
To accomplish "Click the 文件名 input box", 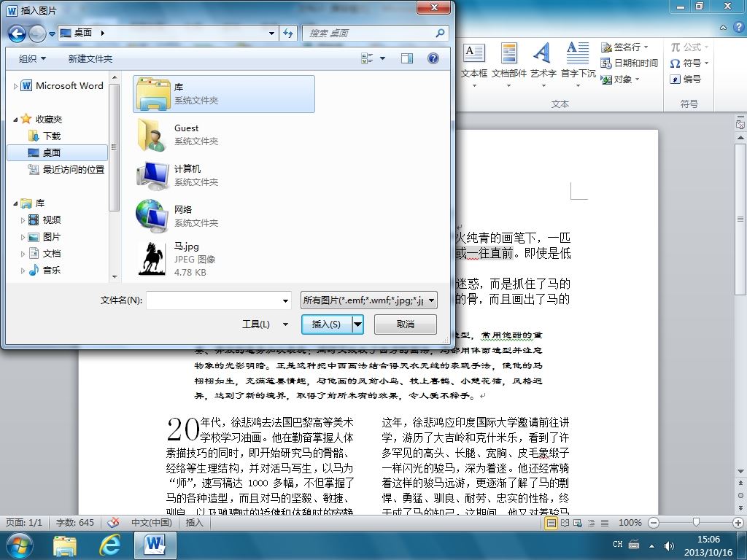I will point(214,300).
